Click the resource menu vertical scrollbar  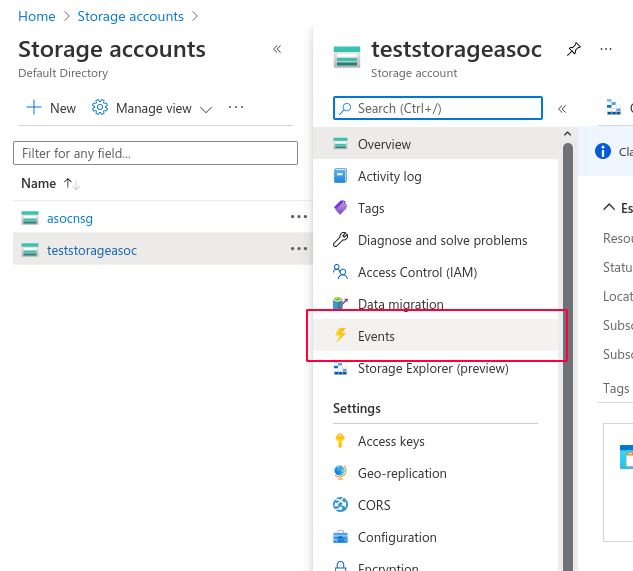tap(568, 357)
